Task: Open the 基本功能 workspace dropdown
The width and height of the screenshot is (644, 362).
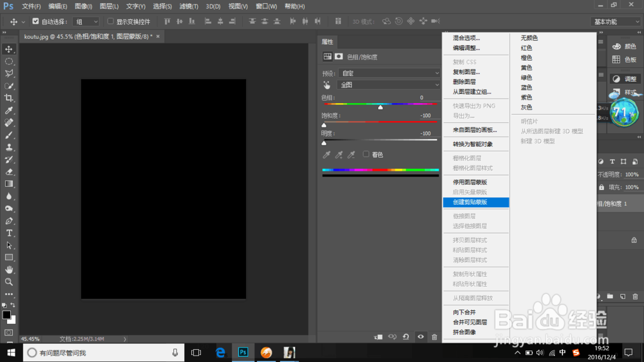Action: click(616, 22)
